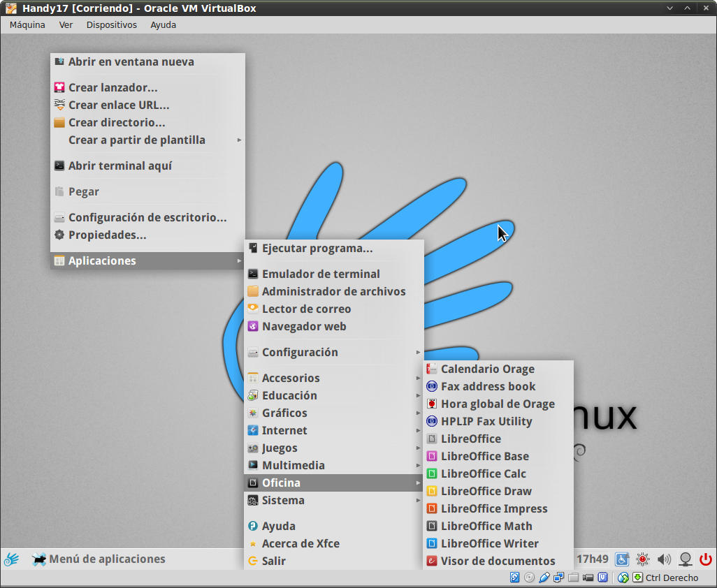Launch LibreOffice Writer from the Oficina submenu
This screenshot has width=717, height=588.
tap(489, 543)
